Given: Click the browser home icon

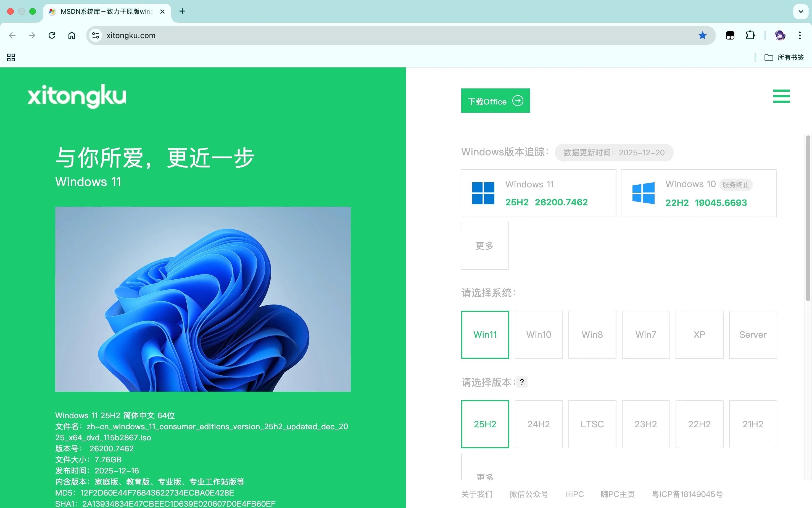Looking at the screenshot, I should coord(72,35).
